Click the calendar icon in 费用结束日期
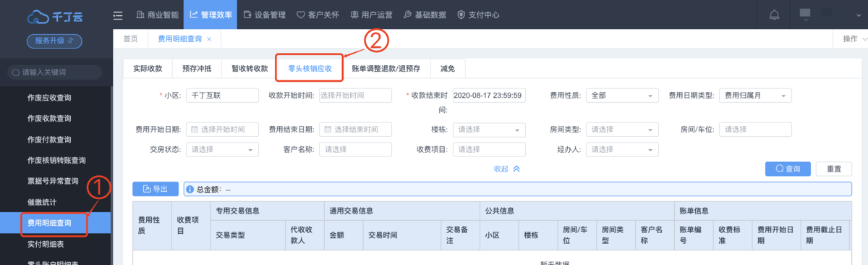Screen dimensions: 868x265 [x=328, y=130]
